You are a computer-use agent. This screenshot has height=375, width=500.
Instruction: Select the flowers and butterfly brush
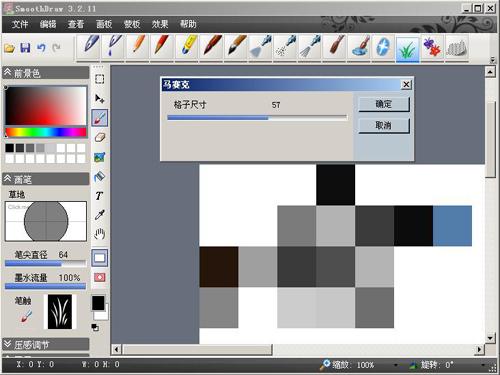pos(432,47)
